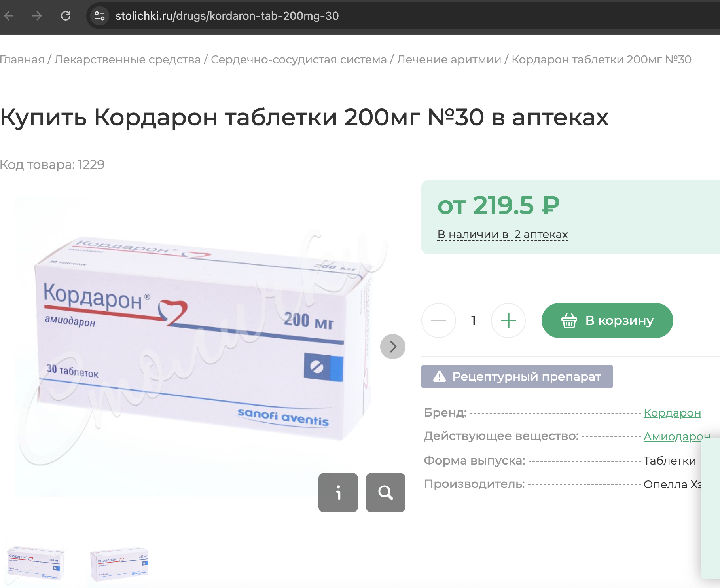Show next product photo with arrow
The image size is (720, 588).
392,347
